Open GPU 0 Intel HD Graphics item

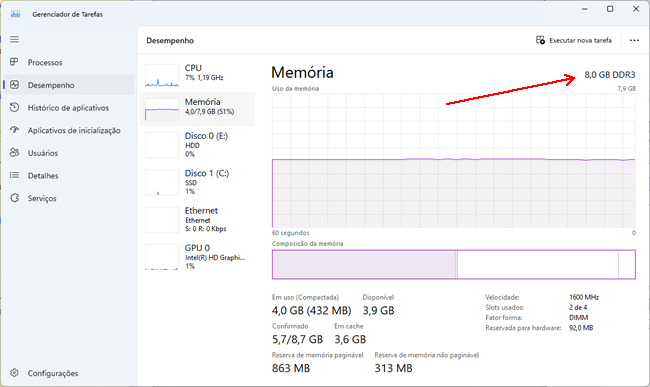point(197,256)
